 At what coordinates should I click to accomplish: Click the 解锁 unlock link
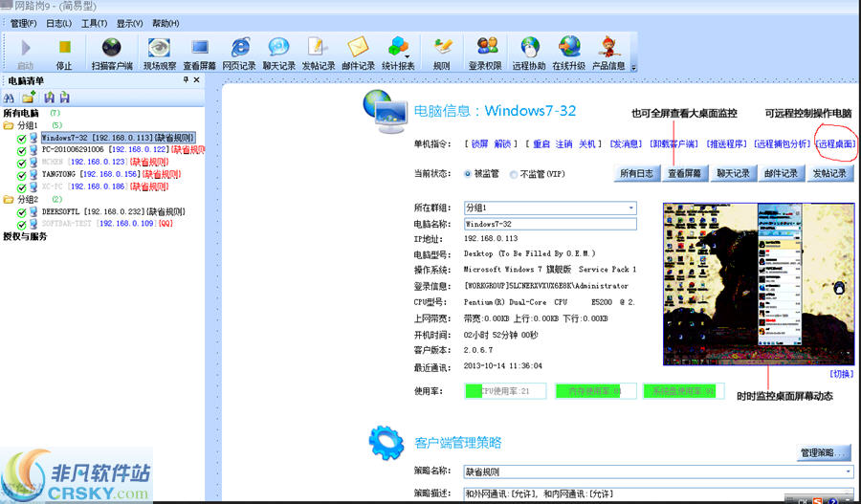(502, 143)
